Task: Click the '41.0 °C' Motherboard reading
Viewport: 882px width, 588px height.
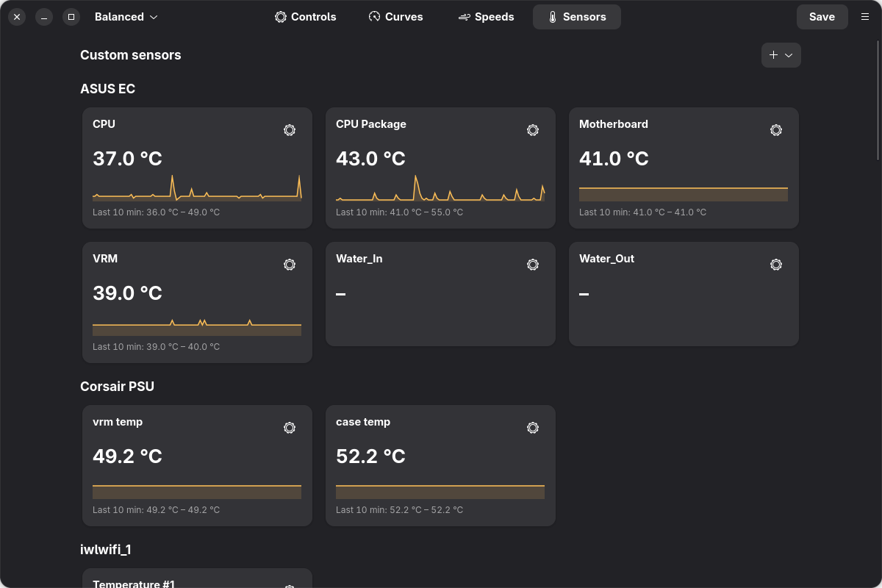Action: tap(614, 159)
